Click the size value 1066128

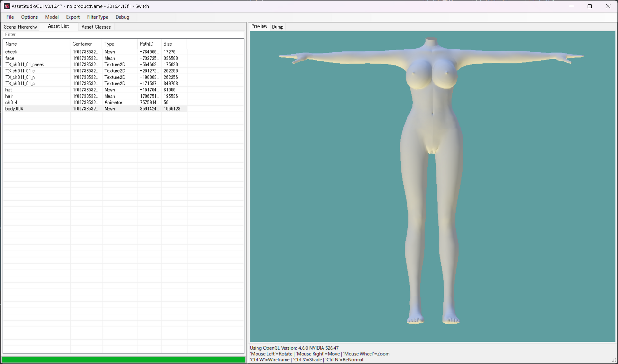coord(172,109)
